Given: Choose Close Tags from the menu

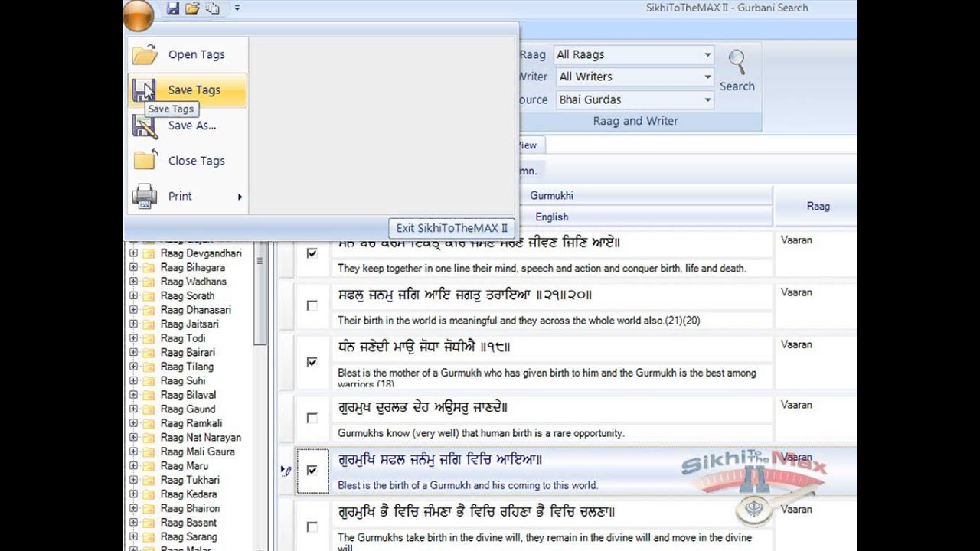Looking at the screenshot, I should pyautogui.click(x=186, y=160).
